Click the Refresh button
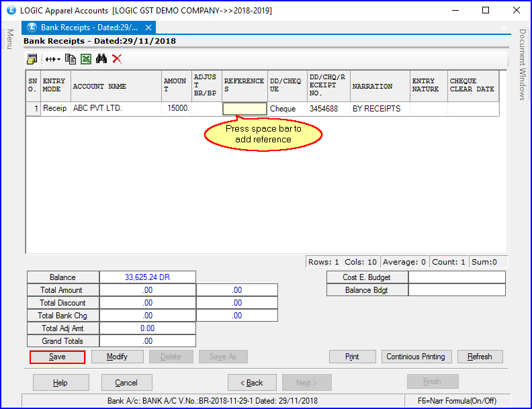The width and height of the screenshot is (532, 409). (x=480, y=357)
